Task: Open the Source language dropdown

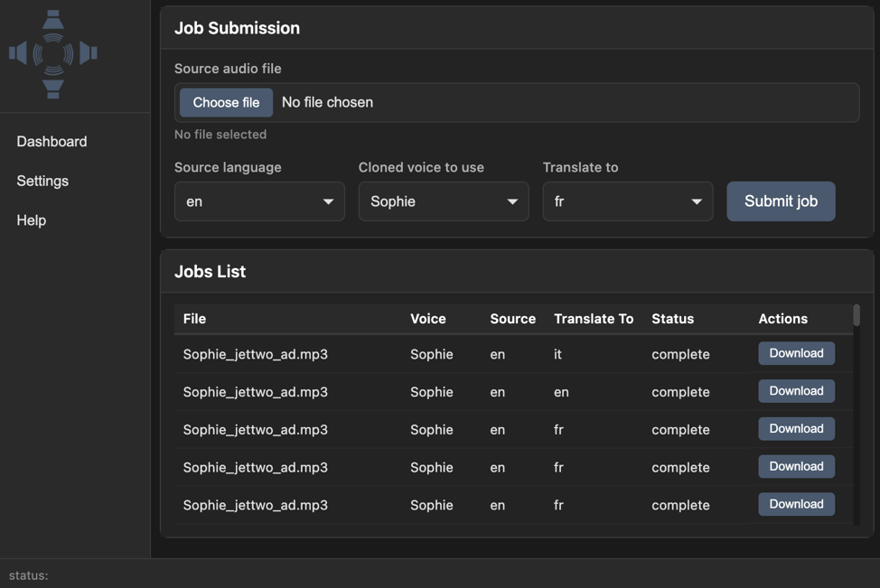Action: (x=259, y=201)
